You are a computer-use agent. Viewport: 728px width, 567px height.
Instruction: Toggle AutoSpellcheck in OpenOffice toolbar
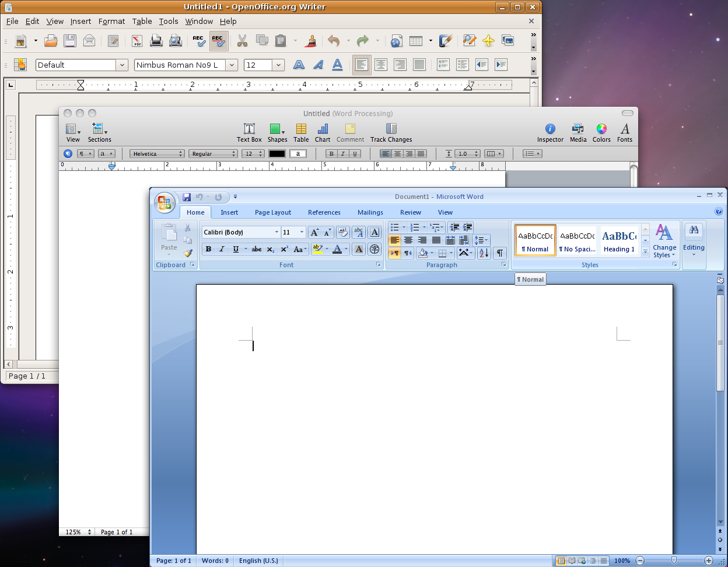point(218,41)
